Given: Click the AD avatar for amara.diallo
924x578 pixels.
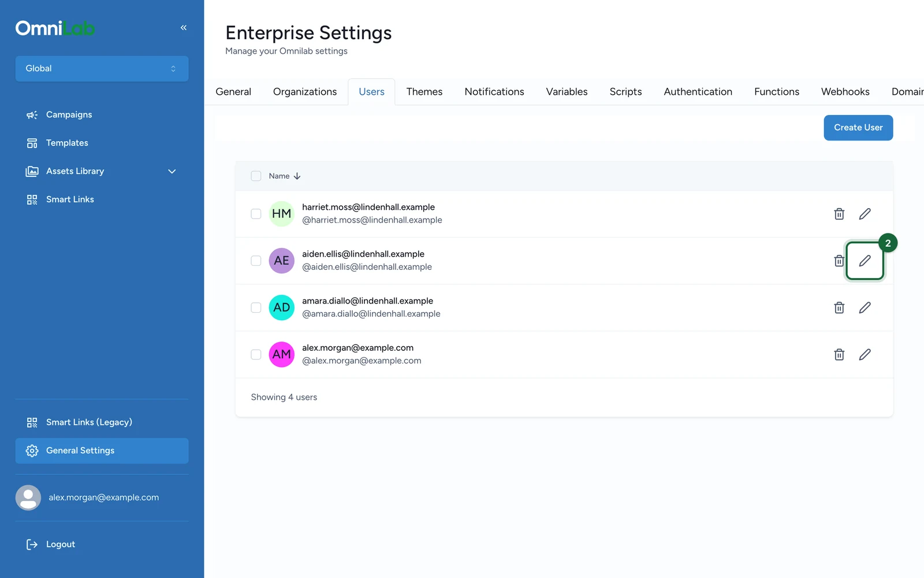Looking at the screenshot, I should tap(282, 307).
